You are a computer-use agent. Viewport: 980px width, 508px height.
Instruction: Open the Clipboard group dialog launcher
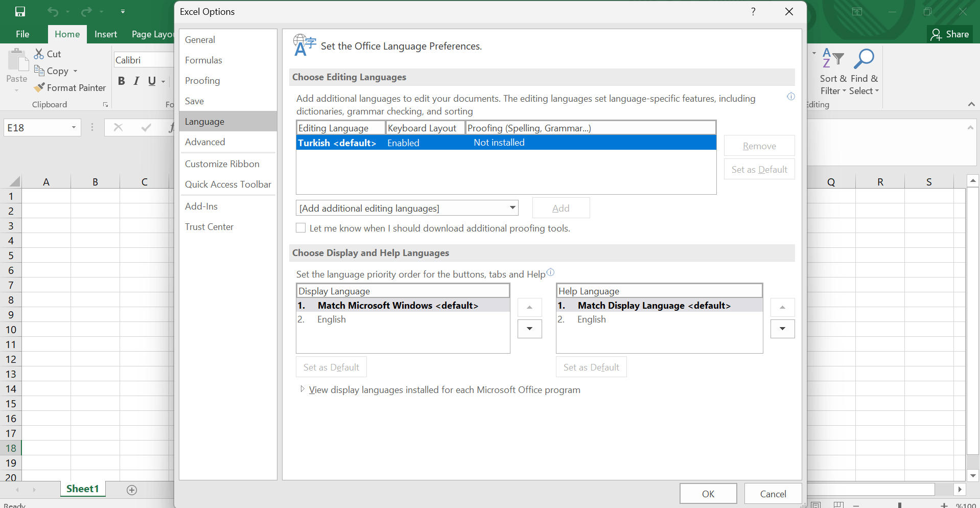105,105
